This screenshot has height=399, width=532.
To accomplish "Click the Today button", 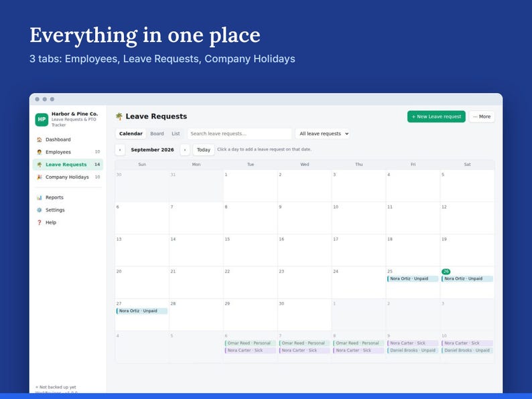I will tap(204, 150).
